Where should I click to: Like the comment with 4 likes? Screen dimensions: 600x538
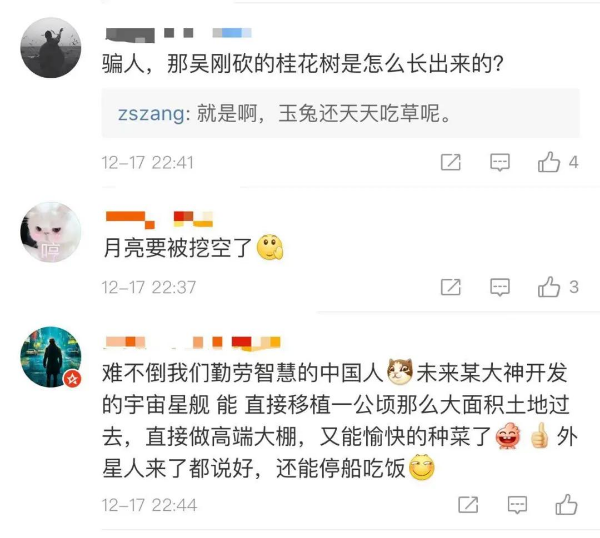tap(549, 162)
